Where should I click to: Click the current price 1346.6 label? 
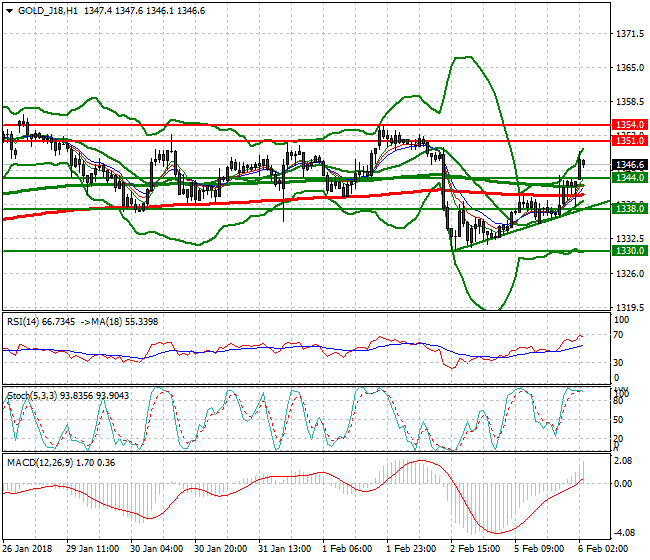point(628,165)
